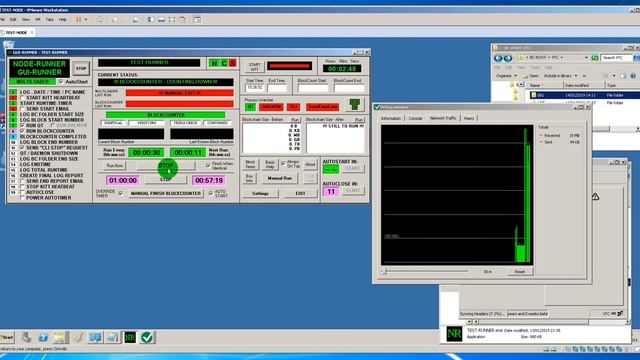640x360 pixels.
Task: Toggle the RUN BLOCKCOUNTER checkbox
Action: point(22,131)
